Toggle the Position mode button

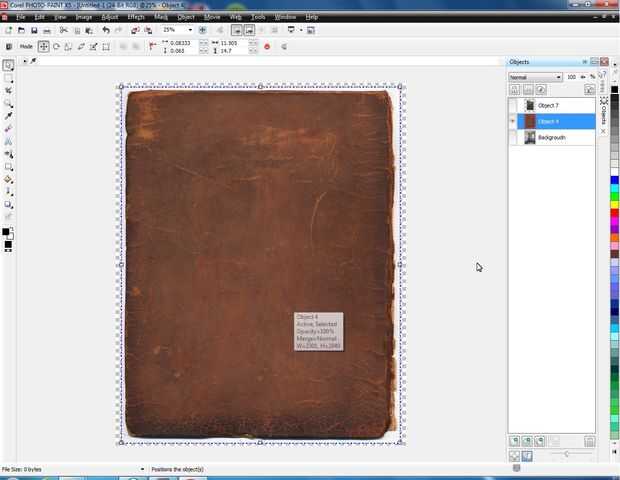[43, 47]
